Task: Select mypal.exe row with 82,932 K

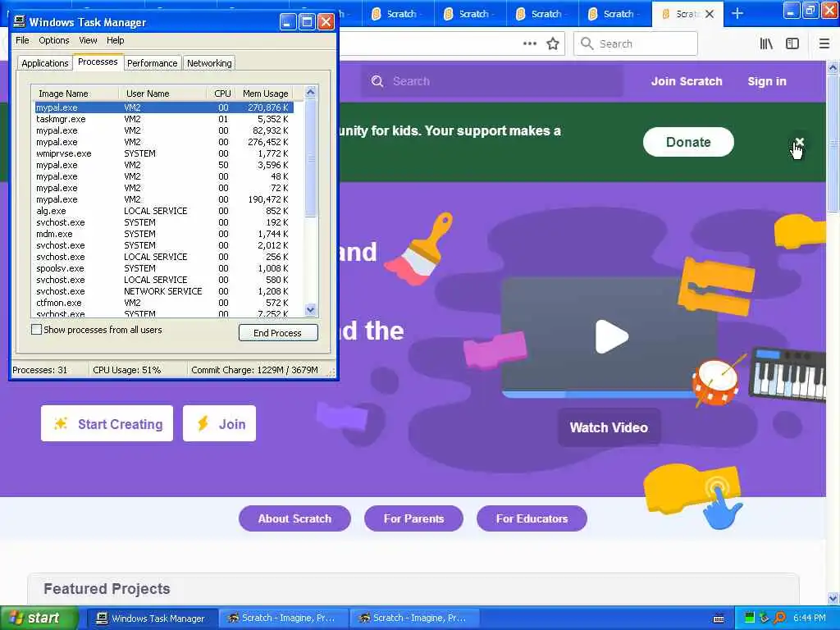Action: [x=163, y=130]
